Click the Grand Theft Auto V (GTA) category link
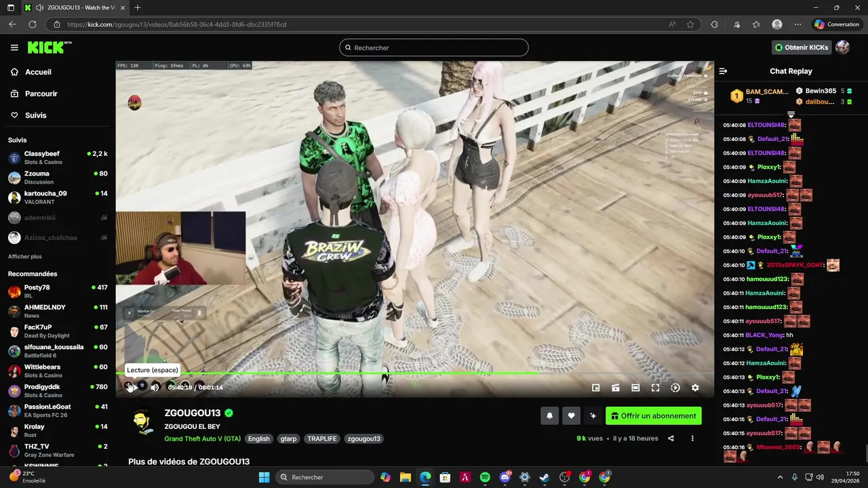This screenshot has width=868, height=488. (202, 439)
